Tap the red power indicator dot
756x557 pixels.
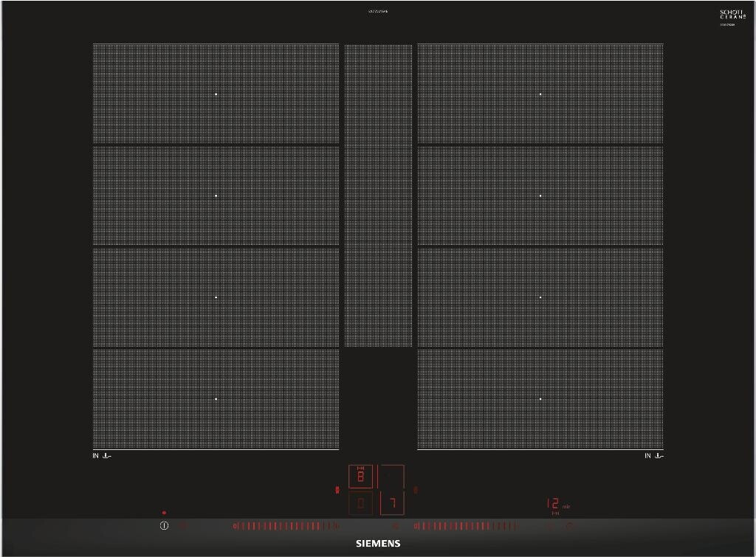tap(164, 512)
